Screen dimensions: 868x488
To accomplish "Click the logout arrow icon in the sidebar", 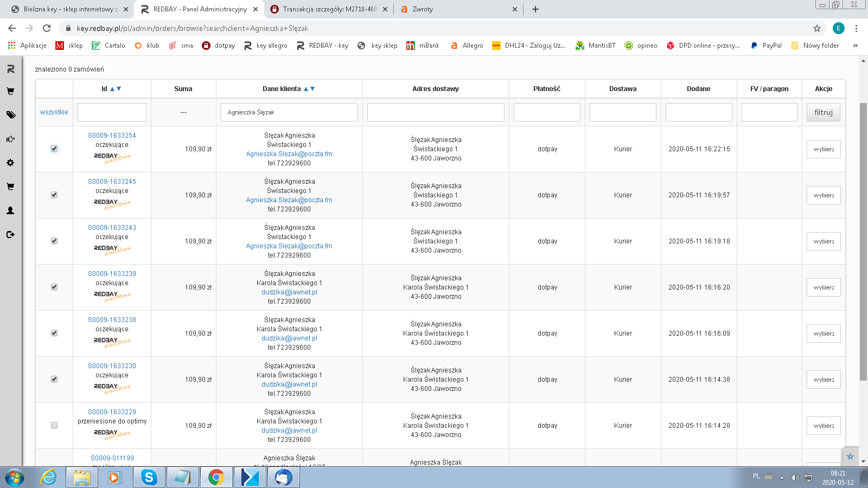I will tap(10, 234).
